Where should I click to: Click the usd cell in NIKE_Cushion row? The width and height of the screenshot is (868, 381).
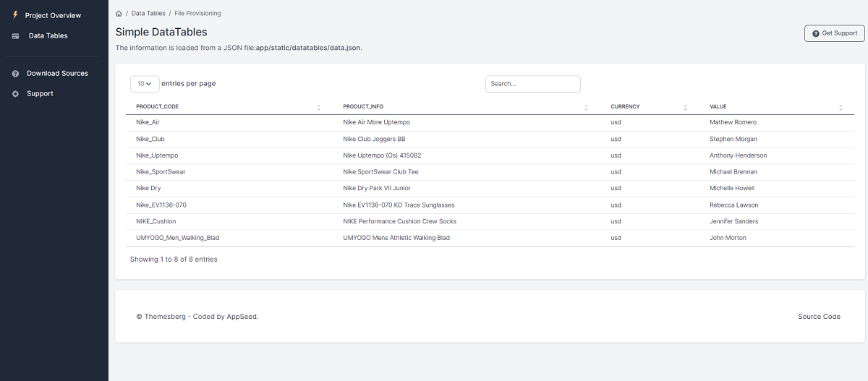pos(616,221)
